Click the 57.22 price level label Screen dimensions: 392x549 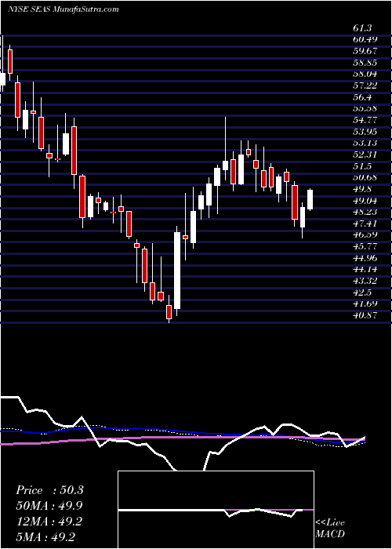(x=365, y=85)
